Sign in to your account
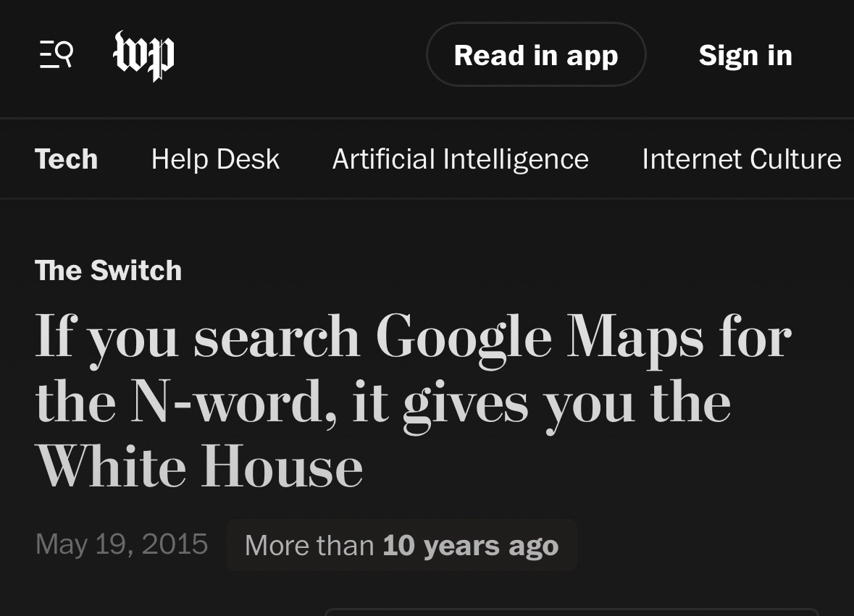This screenshot has width=854, height=616. pos(745,56)
